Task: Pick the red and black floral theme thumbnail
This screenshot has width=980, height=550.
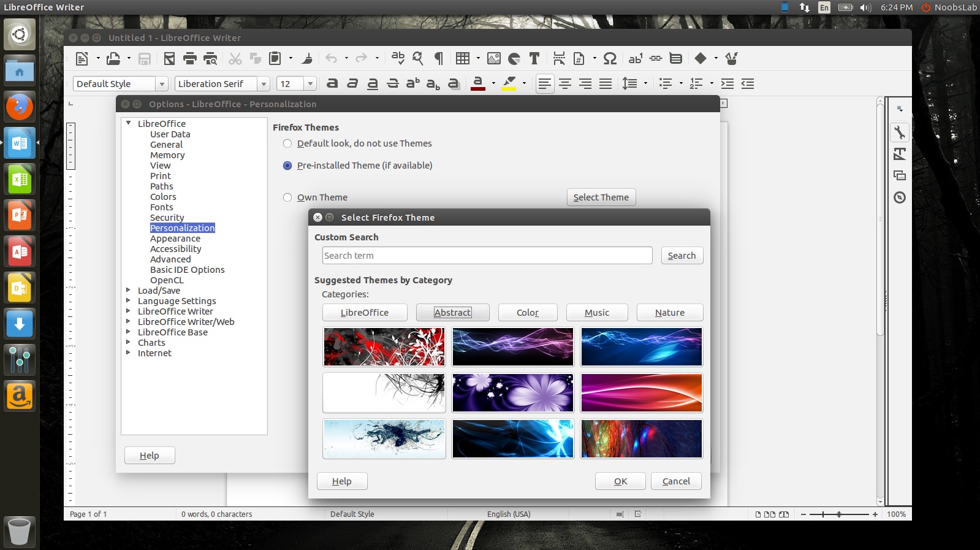Action: [384, 347]
